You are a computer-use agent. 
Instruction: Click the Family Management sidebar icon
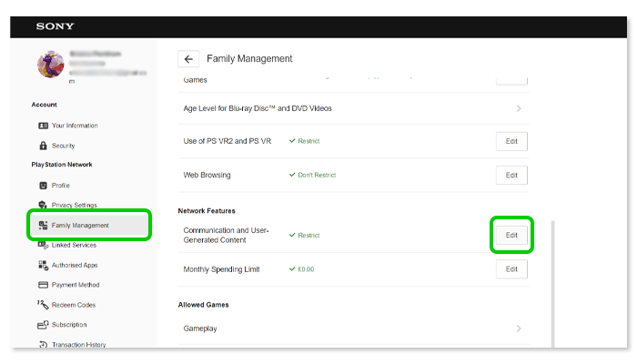[43, 225]
